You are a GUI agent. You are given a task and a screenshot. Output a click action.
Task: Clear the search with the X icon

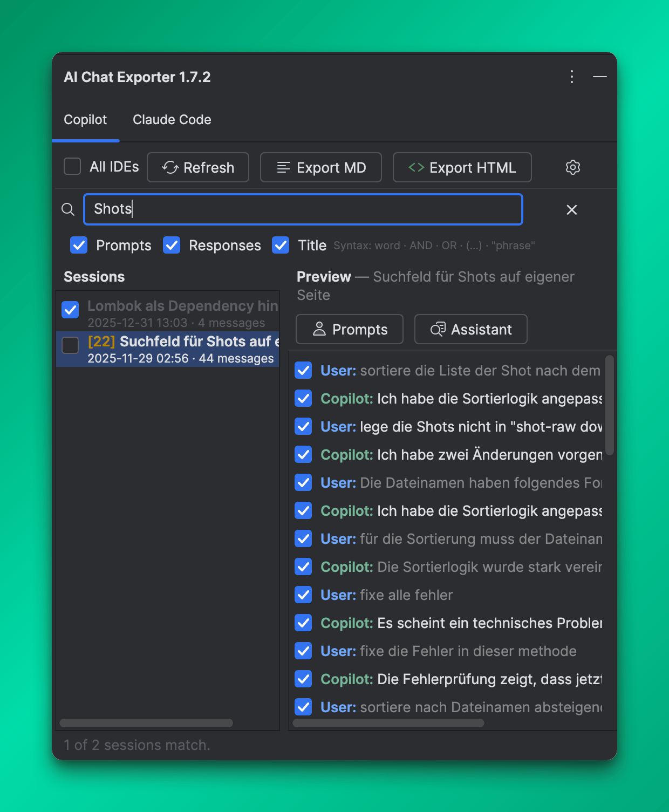click(572, 210)
